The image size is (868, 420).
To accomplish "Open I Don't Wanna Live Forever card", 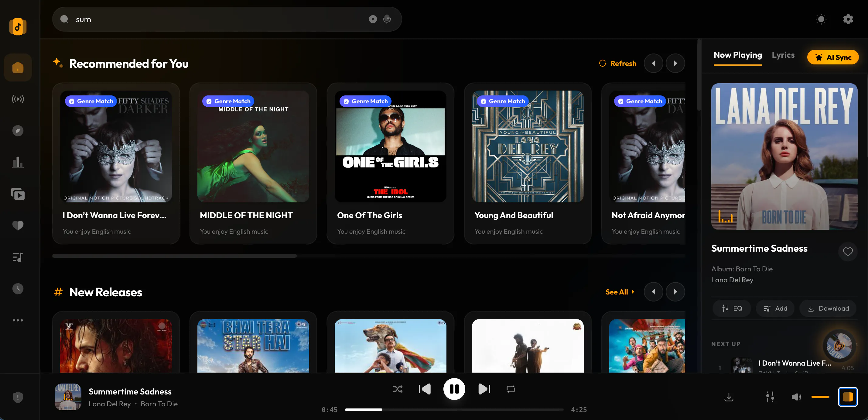I will click(116, 163).
